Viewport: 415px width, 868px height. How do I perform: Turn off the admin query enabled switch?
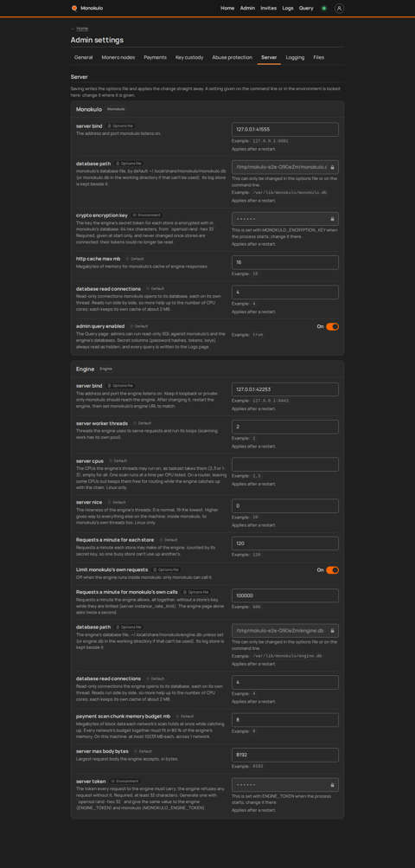[333, 326]
